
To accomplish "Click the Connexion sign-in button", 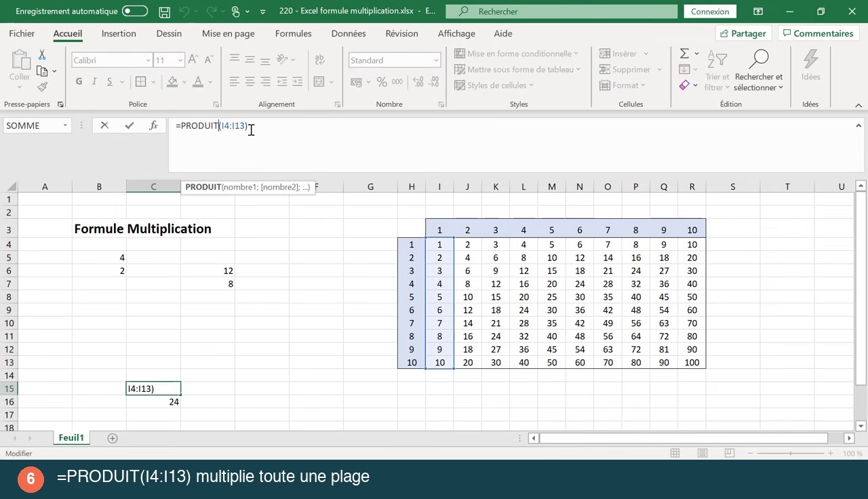I will pyautogui.click(x=710, y=12).
